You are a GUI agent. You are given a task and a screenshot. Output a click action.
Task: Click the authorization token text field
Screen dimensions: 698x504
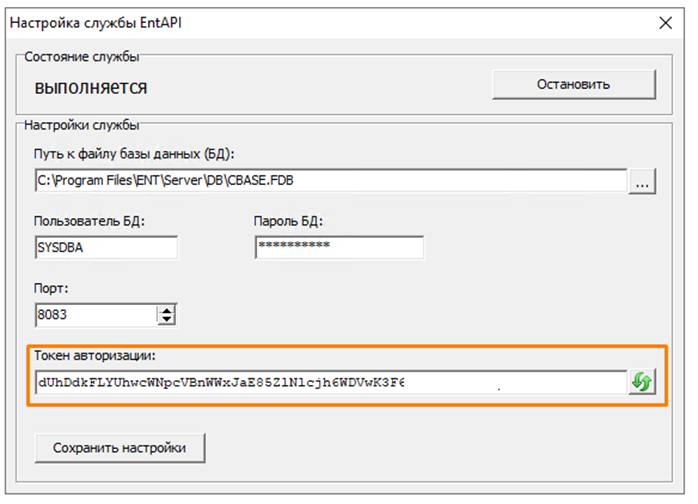330,382
